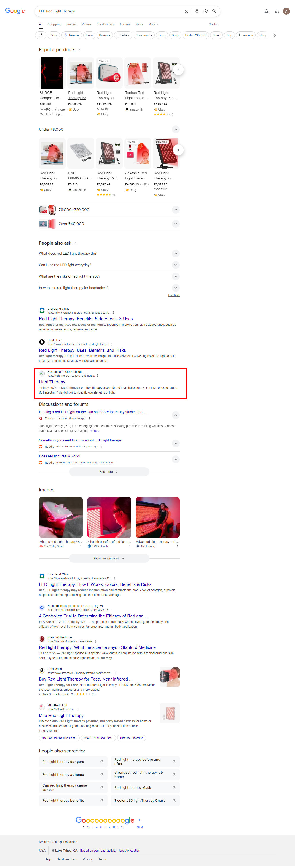Click the Update location link
This screenshot has height=868, width=295.
pyautogui.click(x=129, y=851)
